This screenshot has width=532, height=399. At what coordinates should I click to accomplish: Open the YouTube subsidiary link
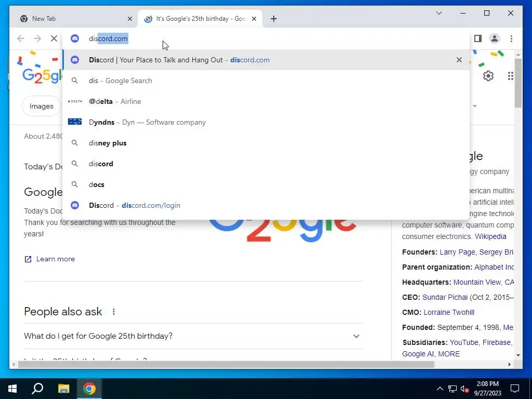pos(464,342)
